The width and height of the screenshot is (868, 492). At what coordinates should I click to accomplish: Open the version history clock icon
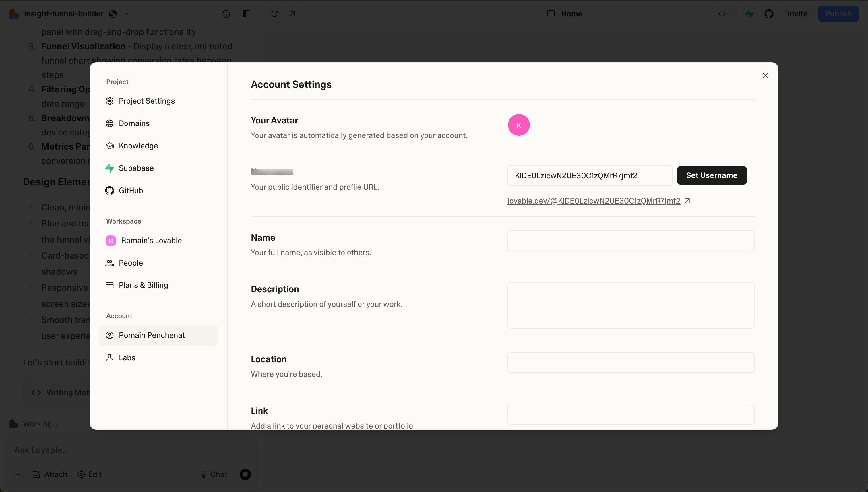pyautogui.click(x=226, y=14)
